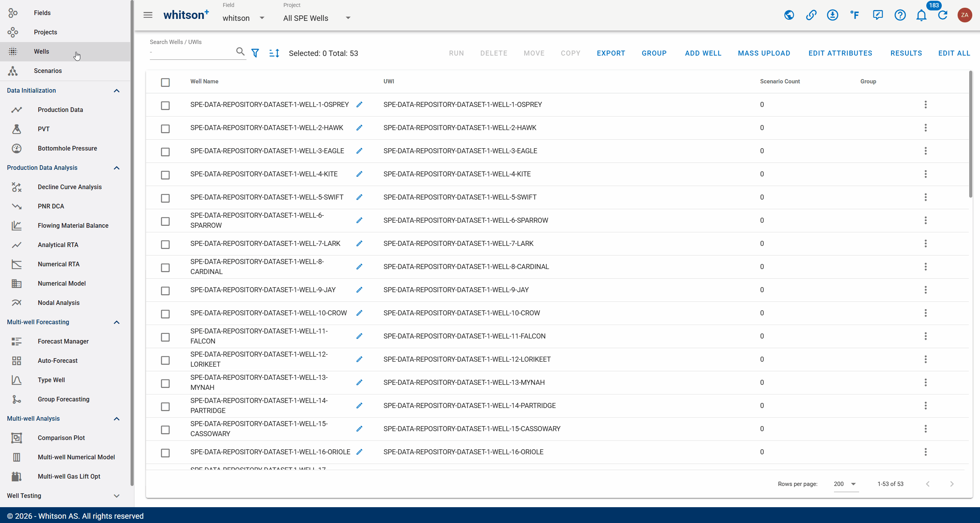The height and width of the screenshot is (523, 980).
Task: Click the EDIT ATTRIBUTES button
Action: pos(841,53)
